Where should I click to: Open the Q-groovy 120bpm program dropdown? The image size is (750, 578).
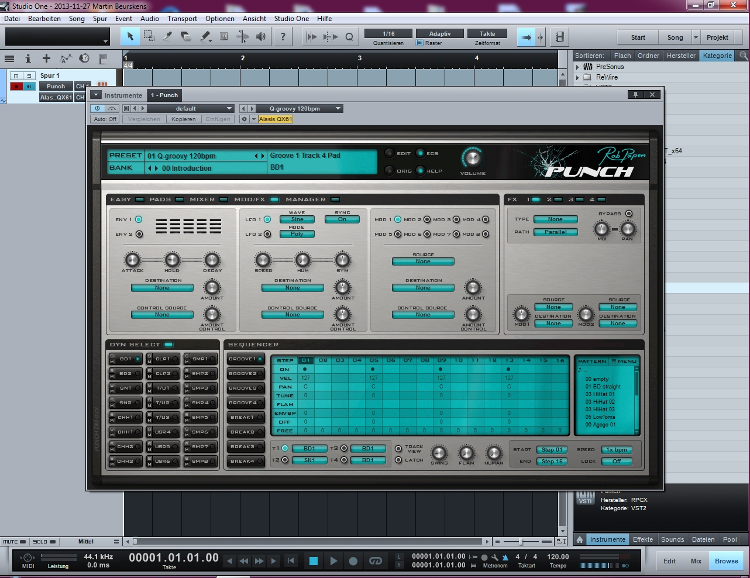300,109
